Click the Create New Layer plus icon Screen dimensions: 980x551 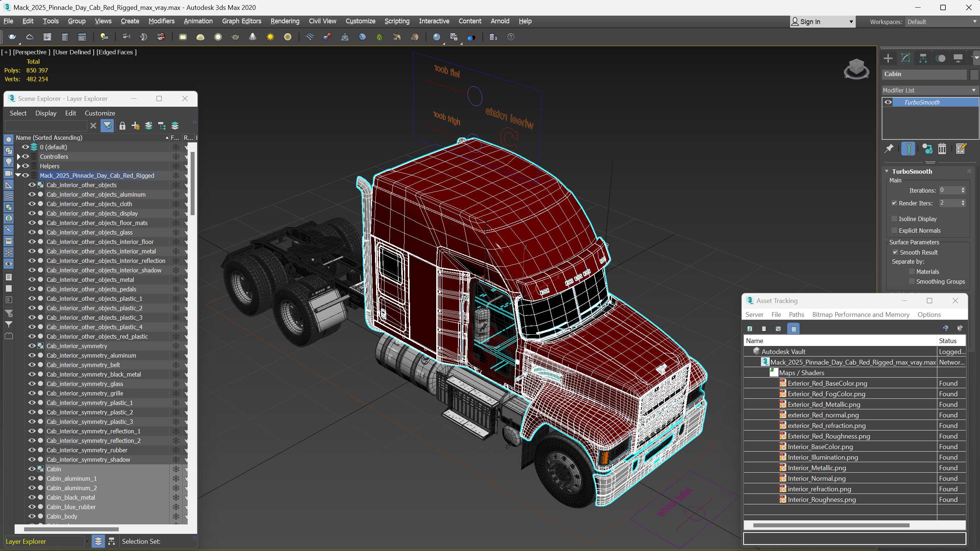(x=136, y=126)
